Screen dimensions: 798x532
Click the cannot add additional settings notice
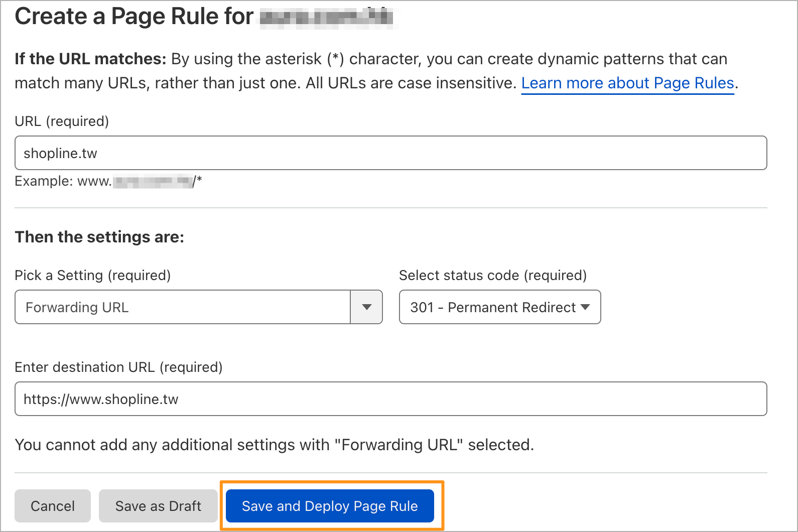pyautogui.click(x=274, y=445)
